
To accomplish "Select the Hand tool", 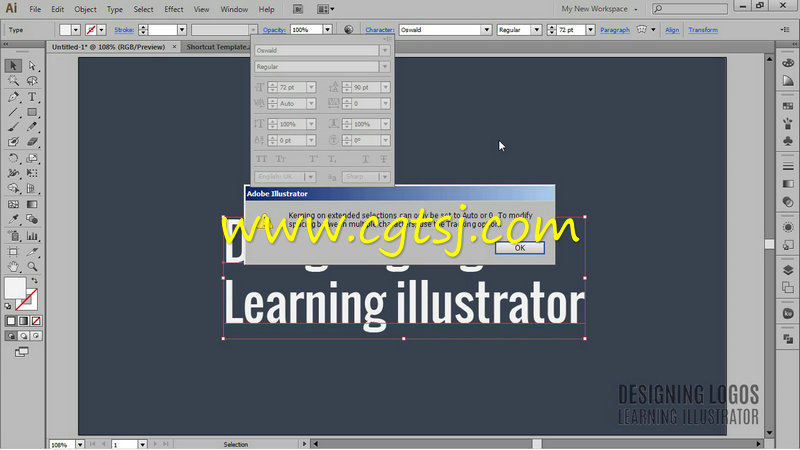I will click(13, 267).
